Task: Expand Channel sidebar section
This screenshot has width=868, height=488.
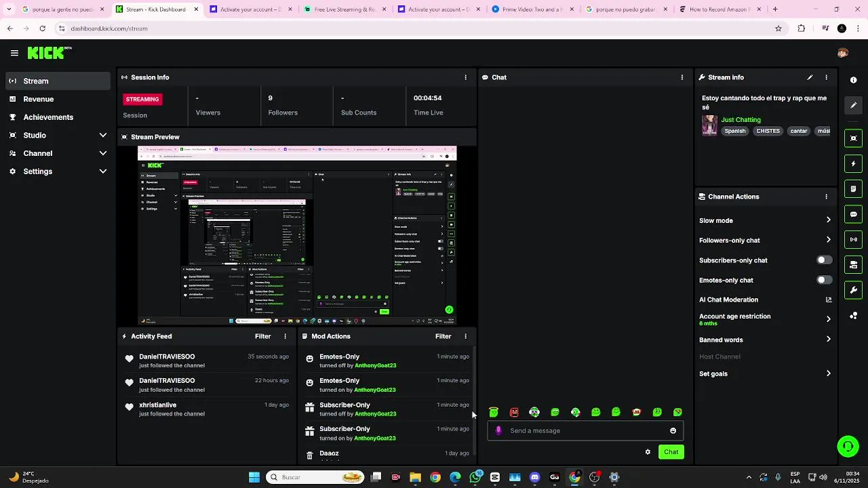Action: (103, 153)
